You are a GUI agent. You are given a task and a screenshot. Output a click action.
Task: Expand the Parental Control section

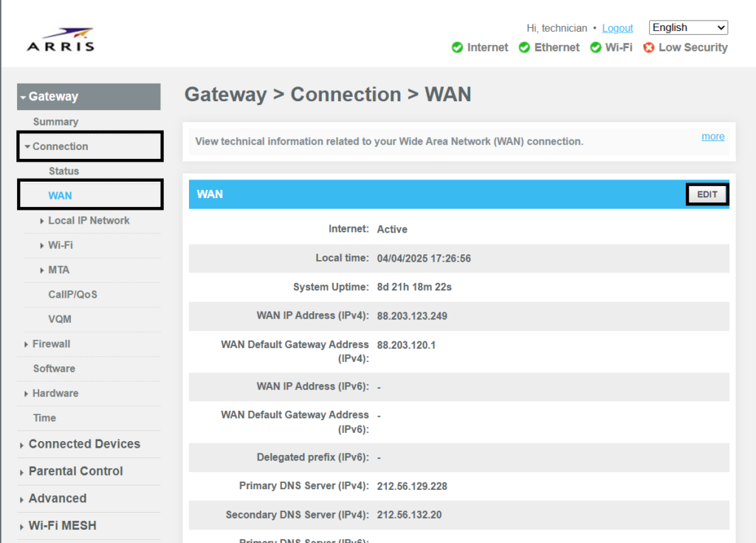[x=77, y=471]
